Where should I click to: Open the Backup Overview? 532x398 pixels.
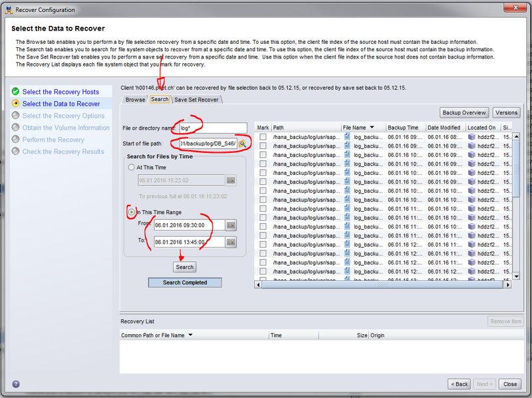coord(464,112)
